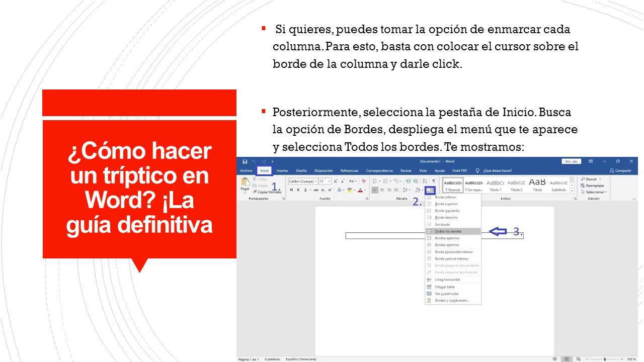The width and height of the screenshot is (644, 362).
Task: Open the Fuente dialog launcher
Action: coord(367,199)
